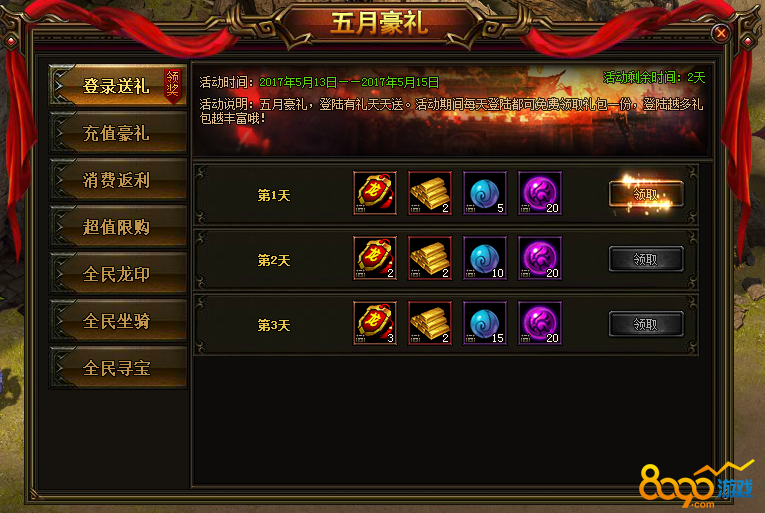Click the Day 1 dragon token reward icon

tap(375, 193)
